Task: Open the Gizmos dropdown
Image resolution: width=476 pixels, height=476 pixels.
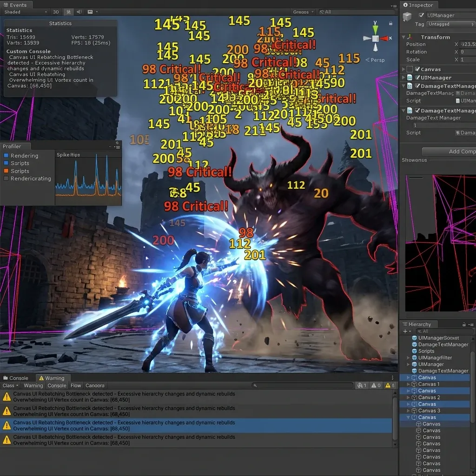Action: (x=303, y=12)
